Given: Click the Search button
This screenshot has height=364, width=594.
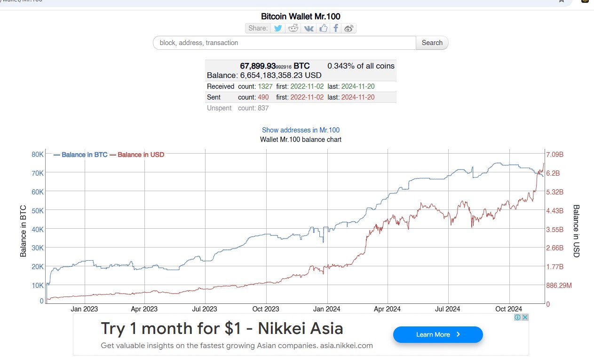Looking at the screenshot, I should (432, 43).
